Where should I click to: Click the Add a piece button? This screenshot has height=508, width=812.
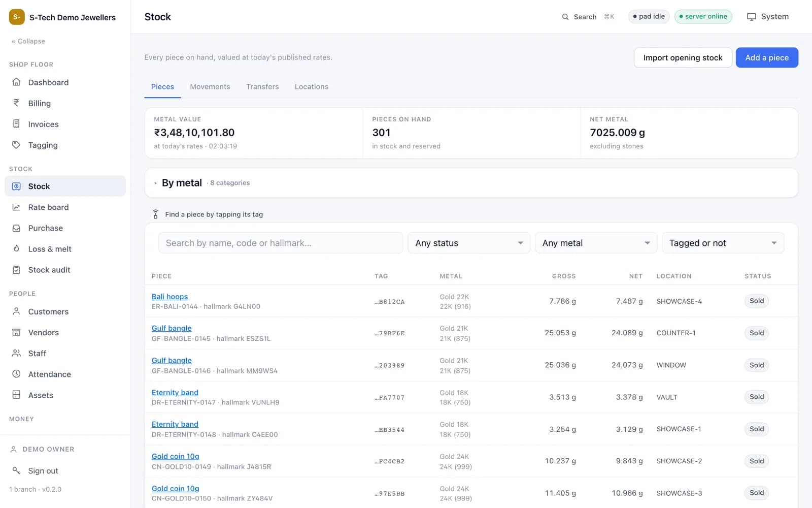pyautogui.click(x=767, y=57)
